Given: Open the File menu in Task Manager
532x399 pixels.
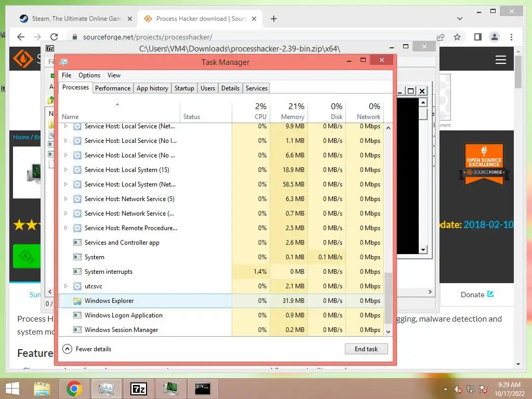Looking at the screenshot, I should tap(66, 75).
